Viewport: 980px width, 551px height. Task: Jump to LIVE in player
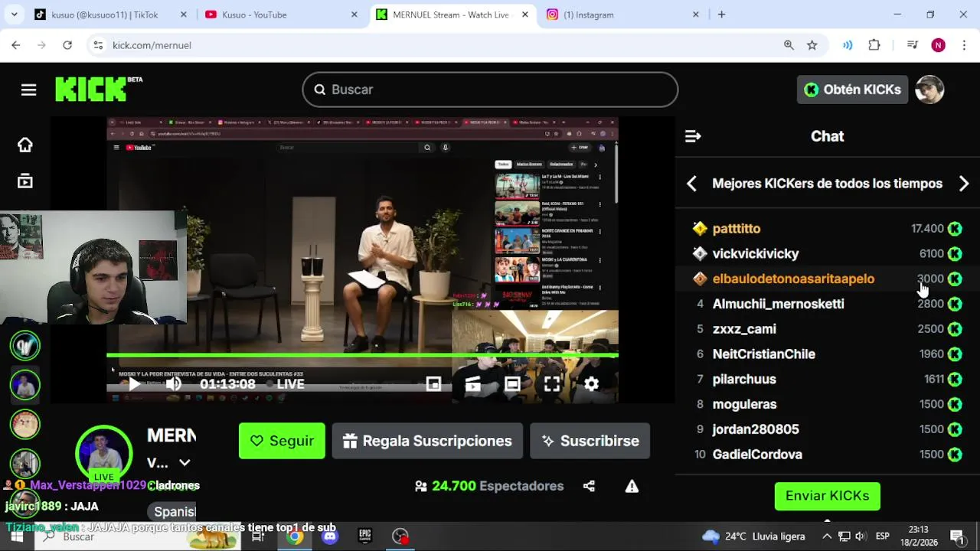pos(290,384)
